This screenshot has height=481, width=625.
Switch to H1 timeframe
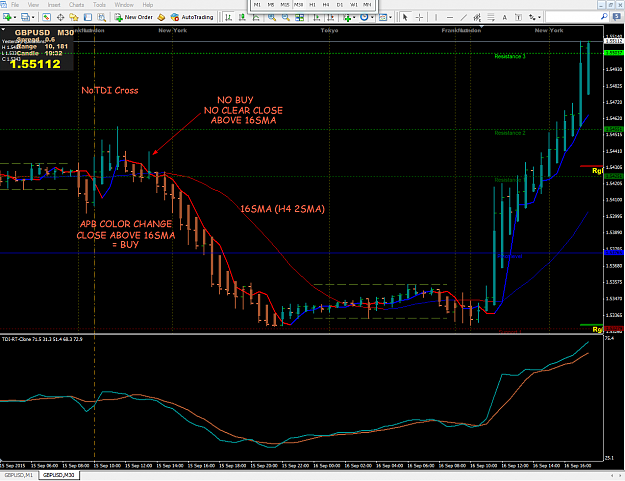312,5
